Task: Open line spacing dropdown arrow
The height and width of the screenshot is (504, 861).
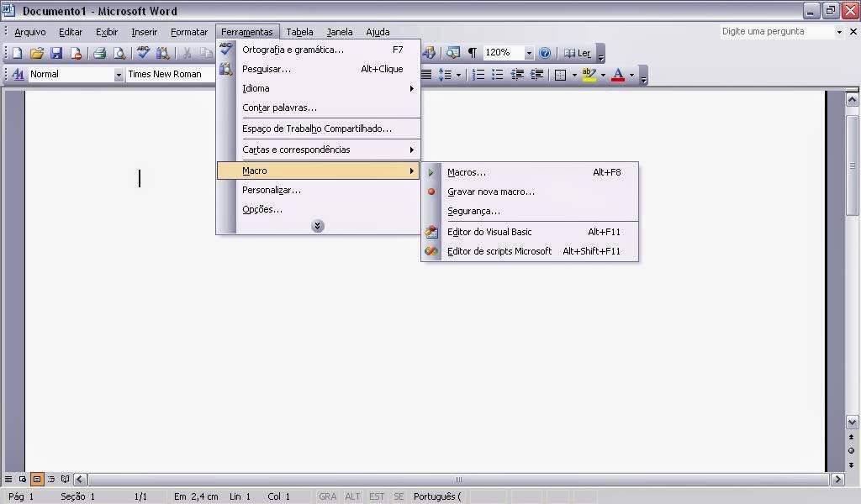Action: point(458,75)
